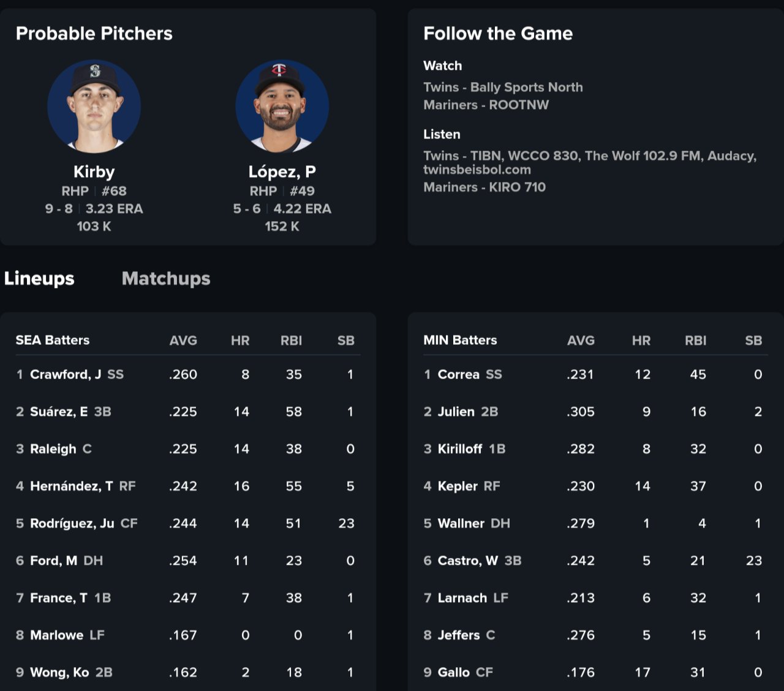784x691 pixels.
Task: Click Kirby's pitcher headshot photo
Action: pyautogui.click(x=94, y=107)
